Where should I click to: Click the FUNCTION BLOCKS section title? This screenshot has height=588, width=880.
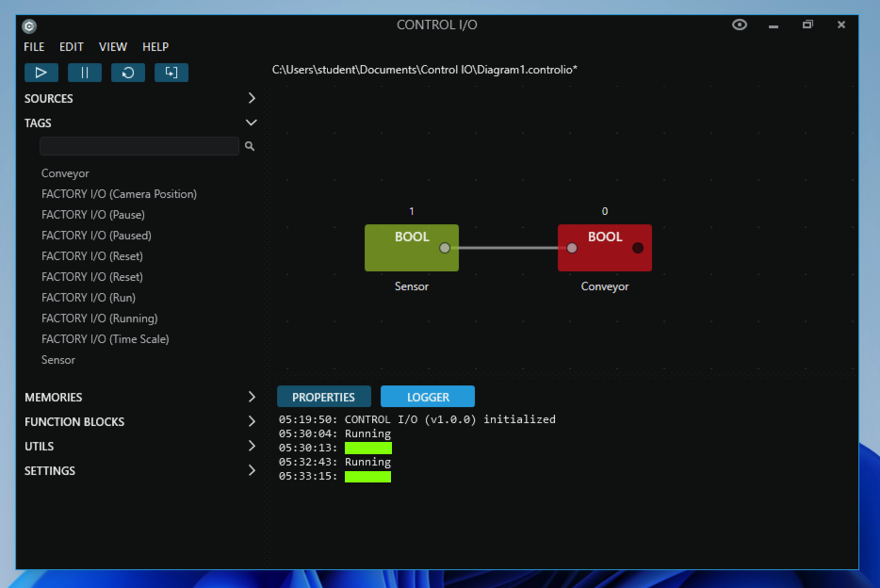(x=74, y=422)
